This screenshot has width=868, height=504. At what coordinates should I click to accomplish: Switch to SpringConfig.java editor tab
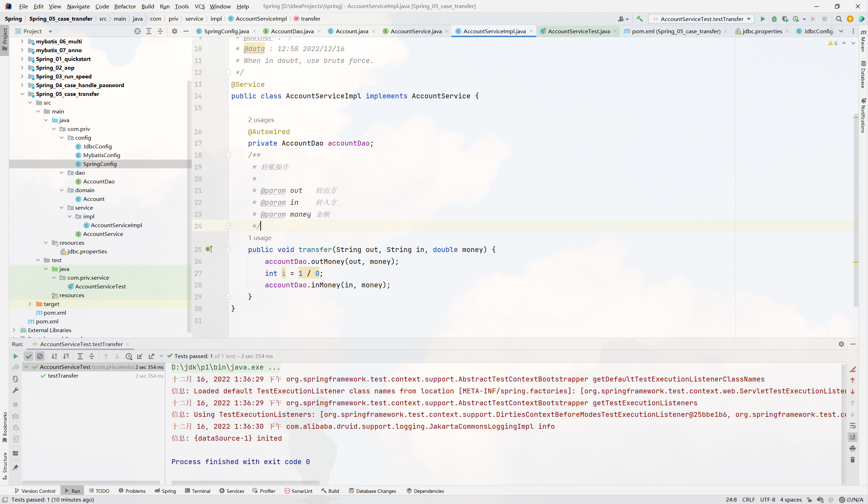pos(226,31)
